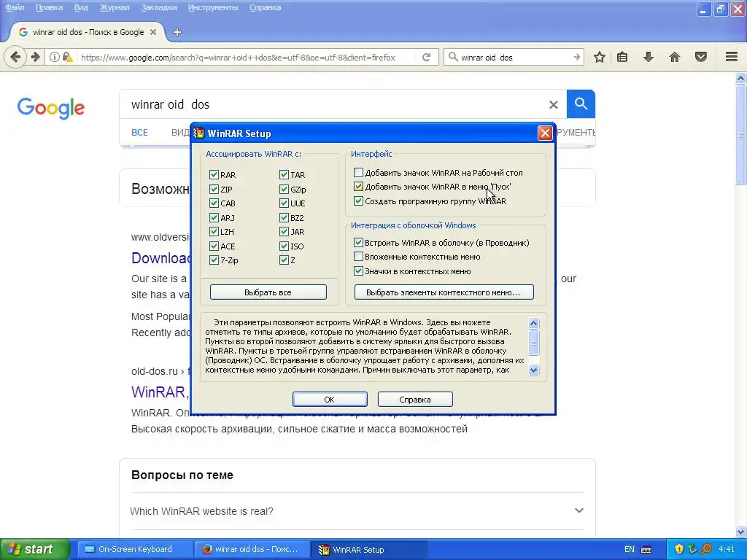Click keyboard icon in system tray

click(x=646, y=550)
